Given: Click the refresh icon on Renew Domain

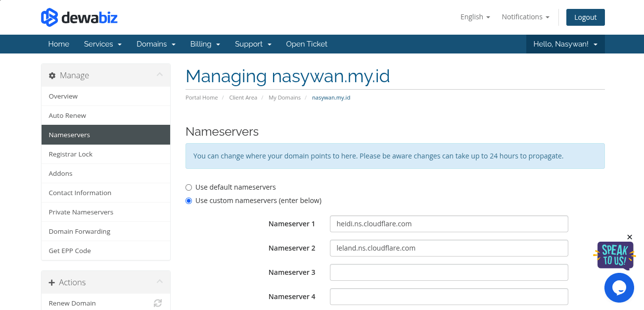Looking at the screenshot, I should [x=158, y=303].
